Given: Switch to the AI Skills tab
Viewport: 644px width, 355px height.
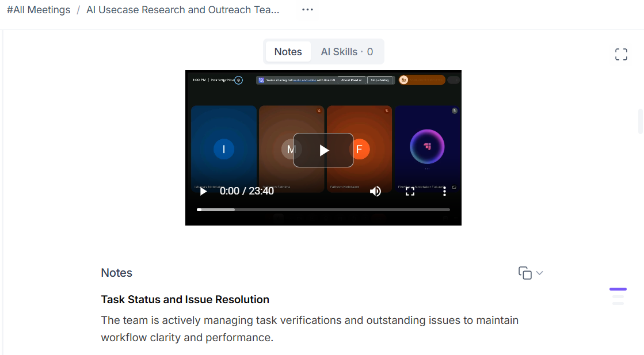Looking at the screenshot, I should [x=347, y=52].
